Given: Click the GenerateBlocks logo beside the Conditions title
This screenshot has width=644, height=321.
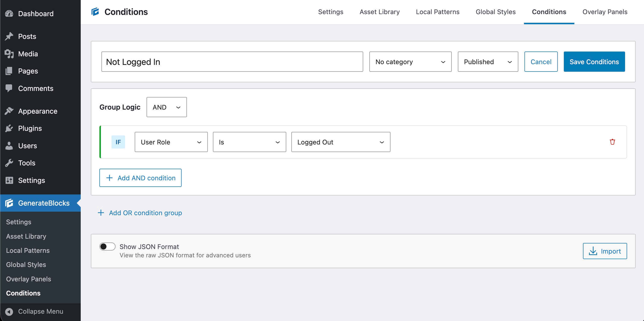Looking at the screenshot, I should (x=95, y=12).
